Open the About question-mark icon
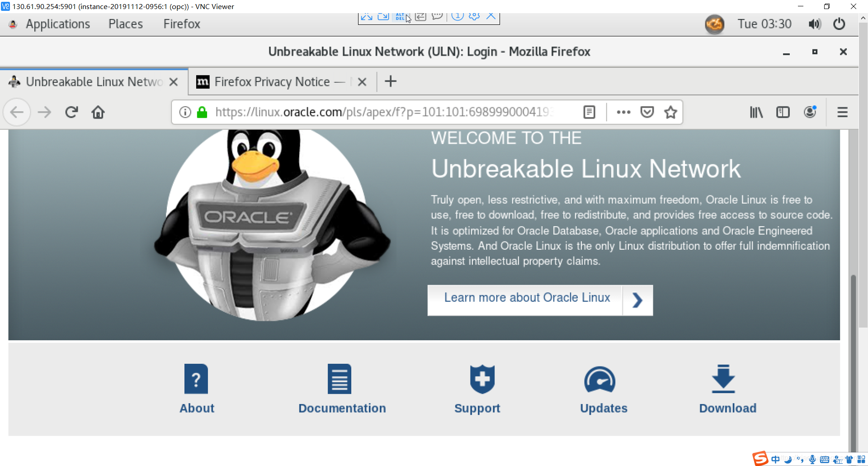This screenshot has width=868, height=466. (196, 379)
